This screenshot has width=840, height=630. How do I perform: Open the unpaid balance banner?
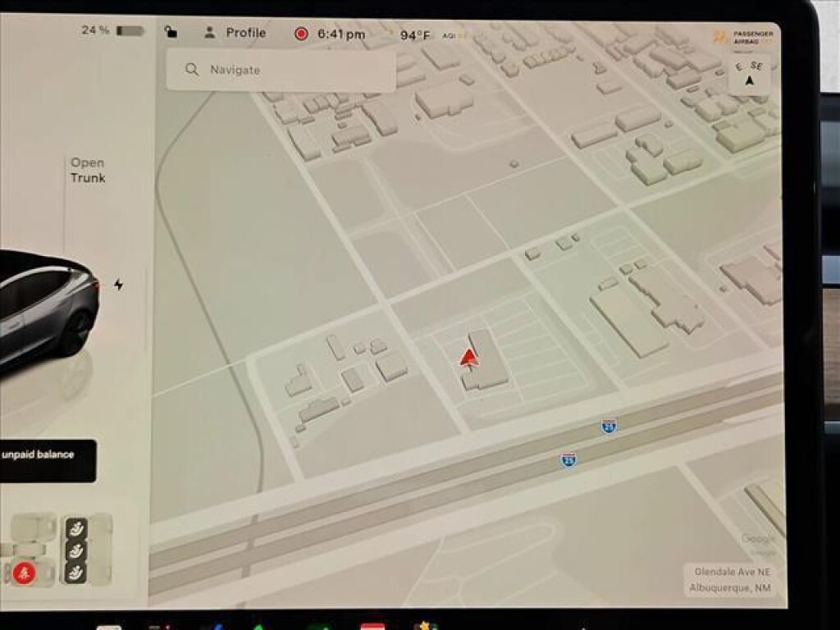pos(48,461)
